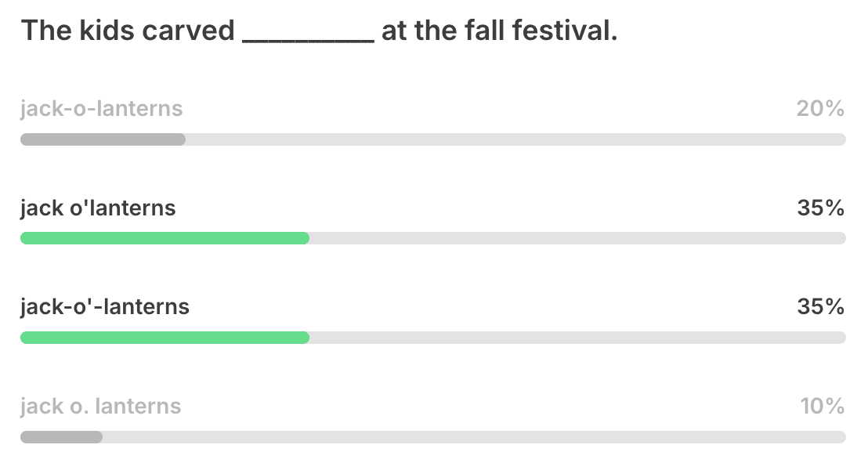868x470 pixels.
Task: Click the empty track of the jack-o-lanterns bar
Action: (515, 139)
